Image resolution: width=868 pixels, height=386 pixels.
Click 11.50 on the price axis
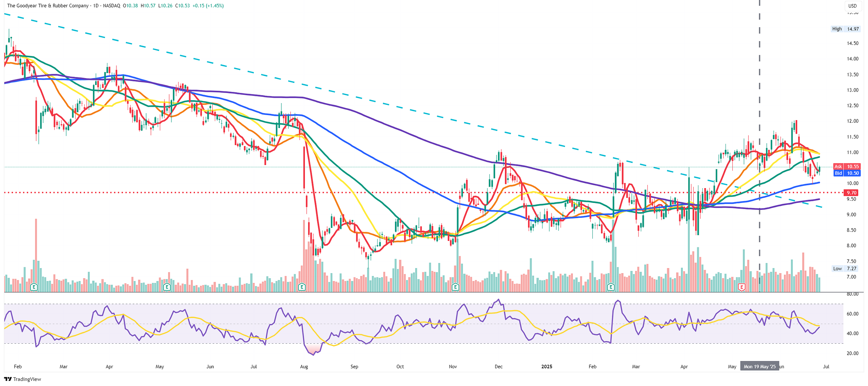click(x=852, y=137)
